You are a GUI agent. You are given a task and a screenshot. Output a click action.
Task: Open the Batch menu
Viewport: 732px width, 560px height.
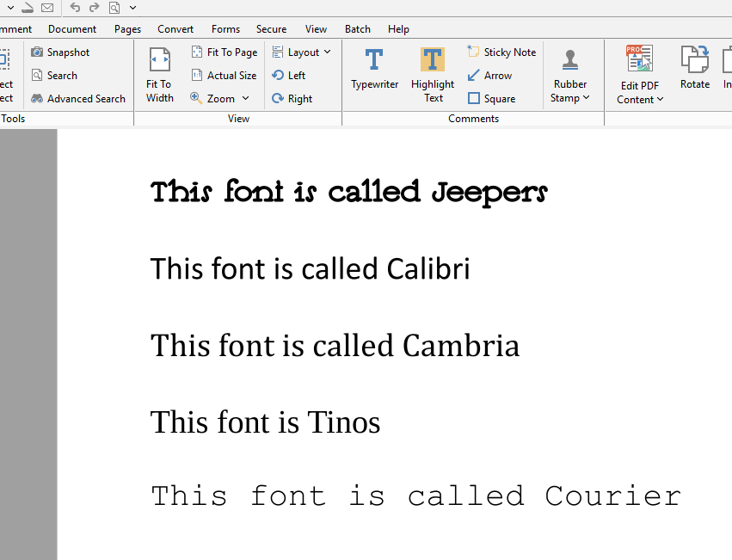tap(357, 29)
